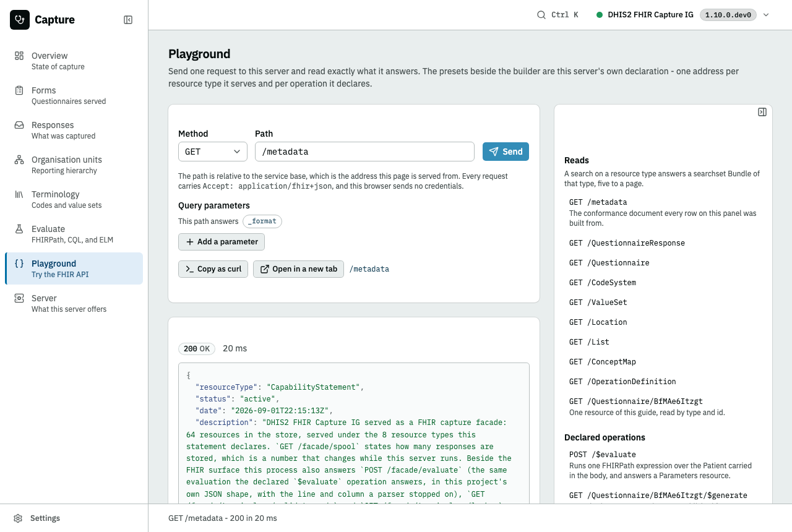
Task: Click the Overview grid icon
Action: 19,56
